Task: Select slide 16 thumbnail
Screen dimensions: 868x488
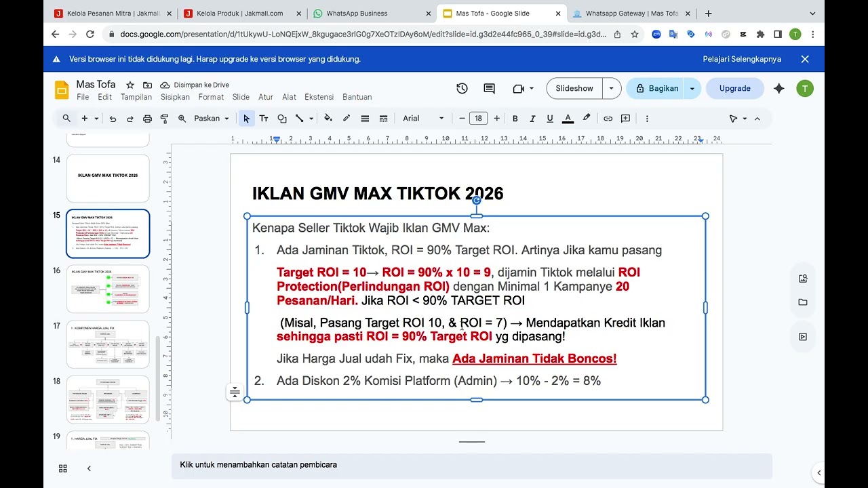Action: pos(108,289)
